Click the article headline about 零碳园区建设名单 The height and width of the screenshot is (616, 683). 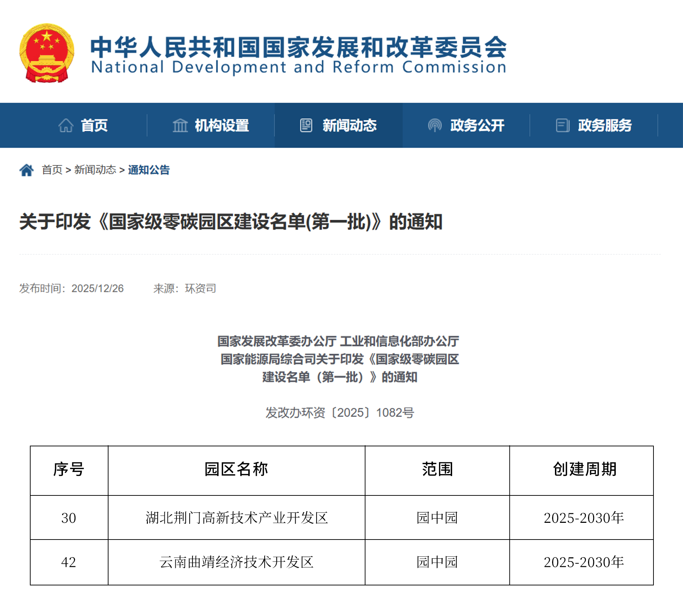coord(231,222)
